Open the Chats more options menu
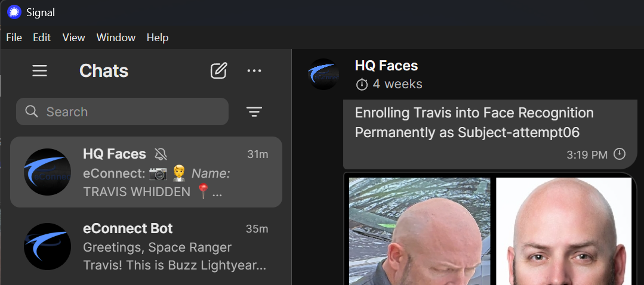 pyautogui.click(x=254, y=71)
